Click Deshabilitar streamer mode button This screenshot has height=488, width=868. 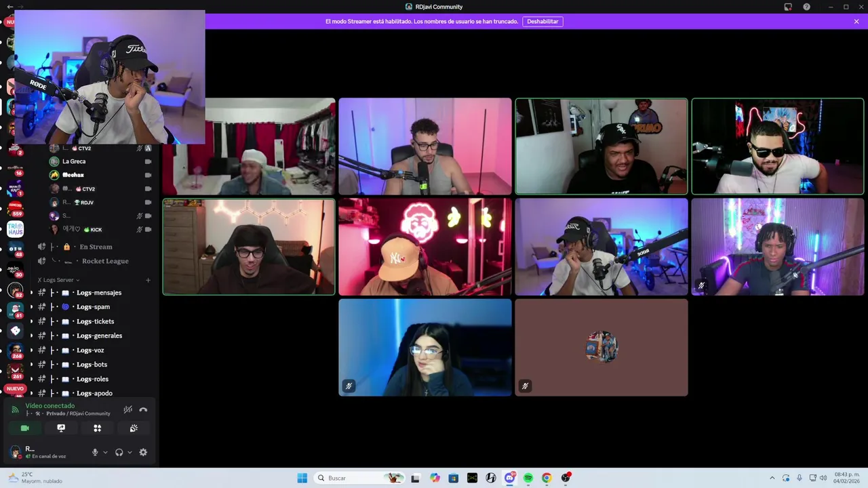click(542, 22)
